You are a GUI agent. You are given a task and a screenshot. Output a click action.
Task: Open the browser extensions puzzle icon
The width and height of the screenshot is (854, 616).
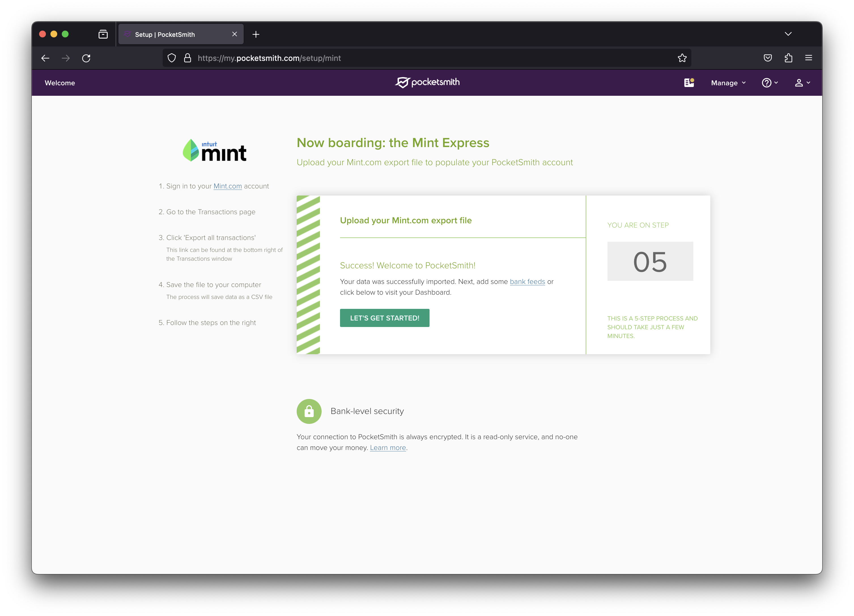pos(788,58)
